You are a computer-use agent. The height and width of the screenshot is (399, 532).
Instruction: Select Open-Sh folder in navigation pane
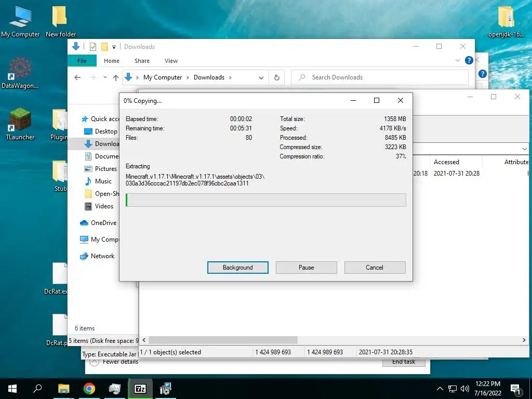click(101, 194)
